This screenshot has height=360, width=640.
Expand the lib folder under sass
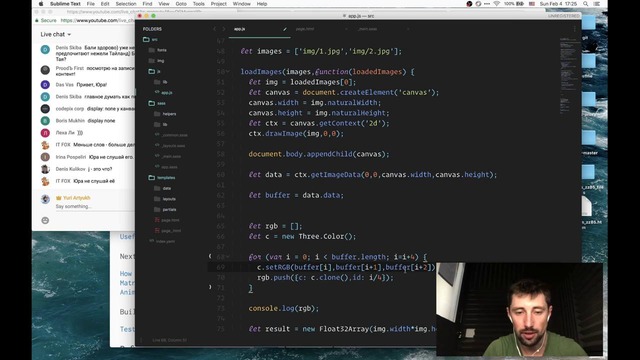(161, 124)
